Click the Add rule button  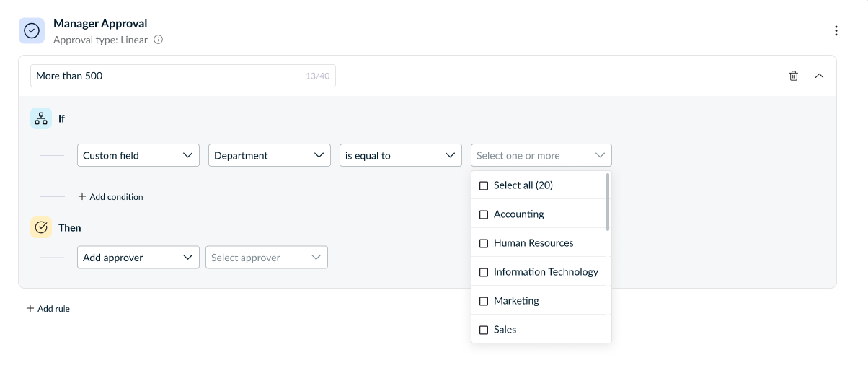(48, 308)
